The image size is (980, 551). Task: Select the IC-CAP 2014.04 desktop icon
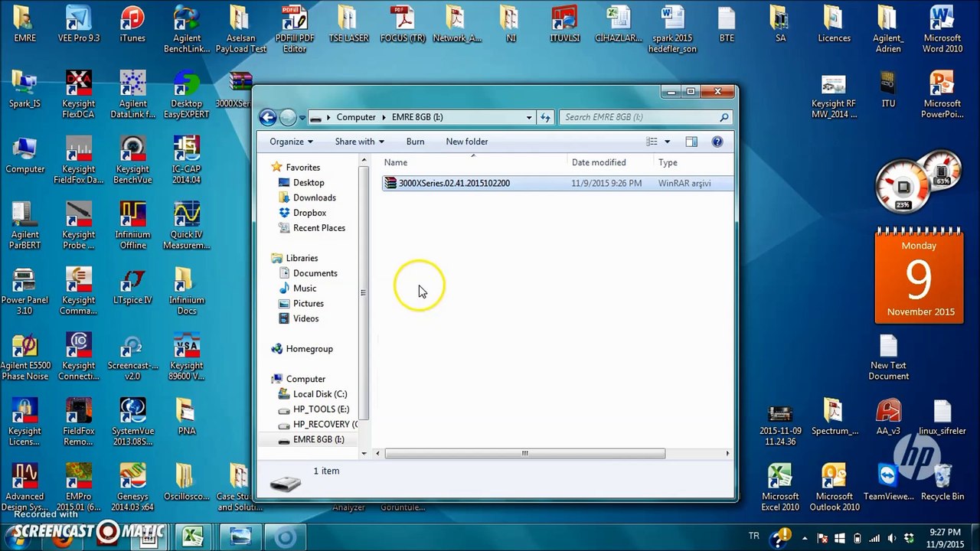(x=187, y=161)
